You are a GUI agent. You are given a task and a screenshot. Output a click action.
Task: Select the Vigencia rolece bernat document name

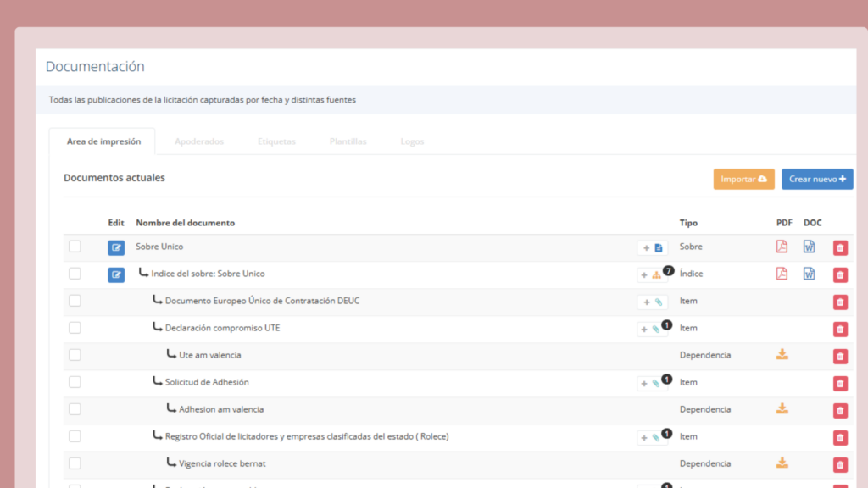221,463
